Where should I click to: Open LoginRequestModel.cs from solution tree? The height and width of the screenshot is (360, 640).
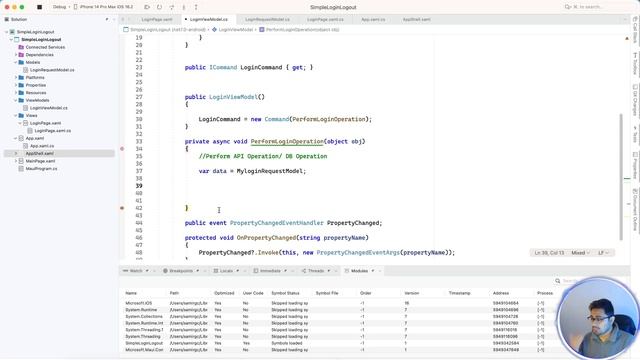(52, 70)
